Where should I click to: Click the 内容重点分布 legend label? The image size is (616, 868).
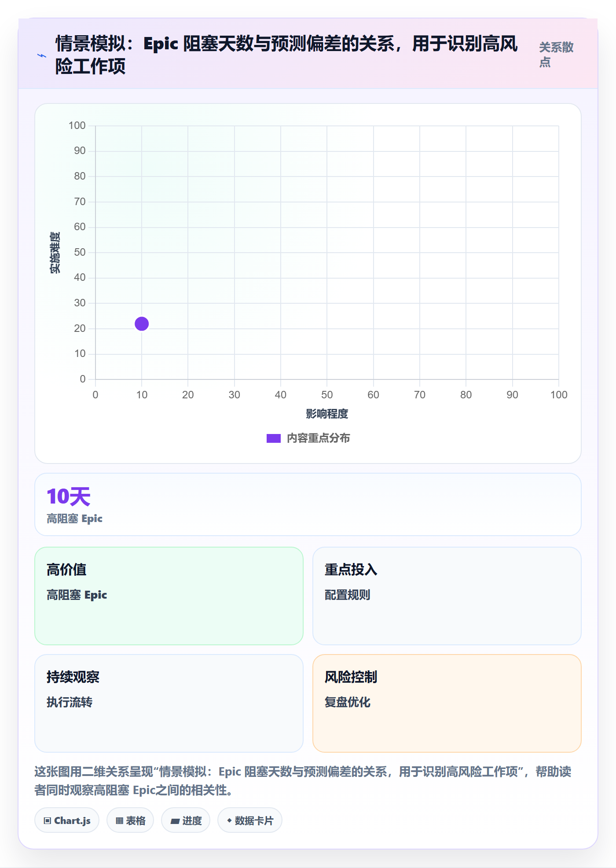tap(318, 438)
